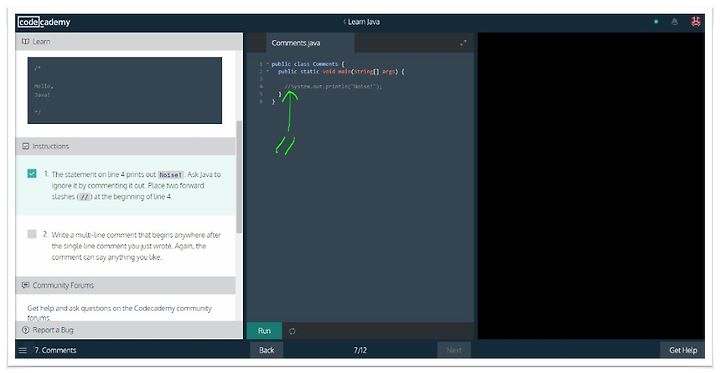Click the example comment code block
Image resolution: width=720 pixels, height=373 pixels.
(x=124, y=90)
